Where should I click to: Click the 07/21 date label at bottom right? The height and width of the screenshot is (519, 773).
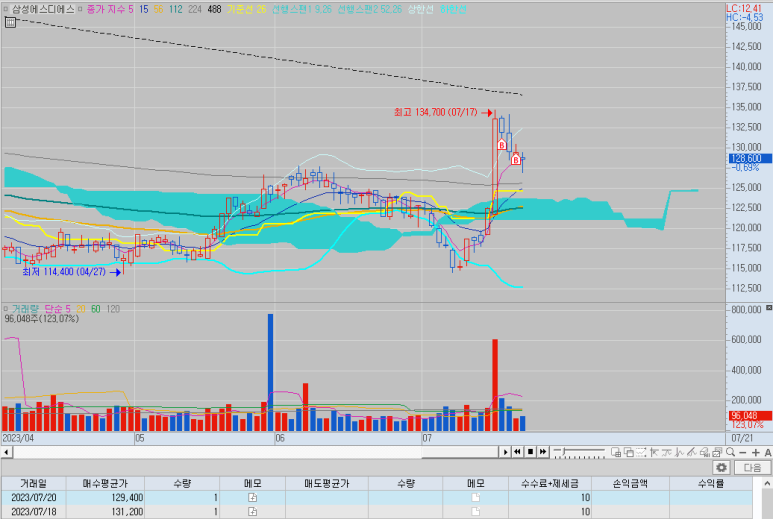tap(742, 438)
